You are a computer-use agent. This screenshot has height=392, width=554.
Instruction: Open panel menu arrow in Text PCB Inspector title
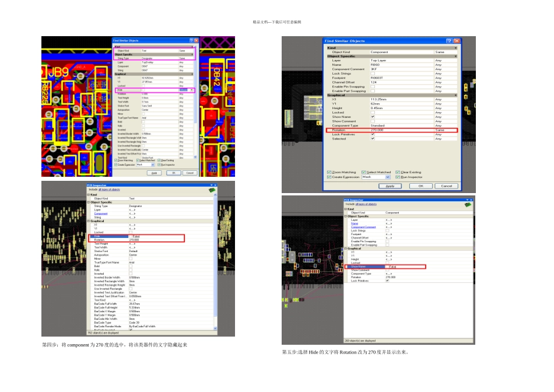click(x=212, y=185)
